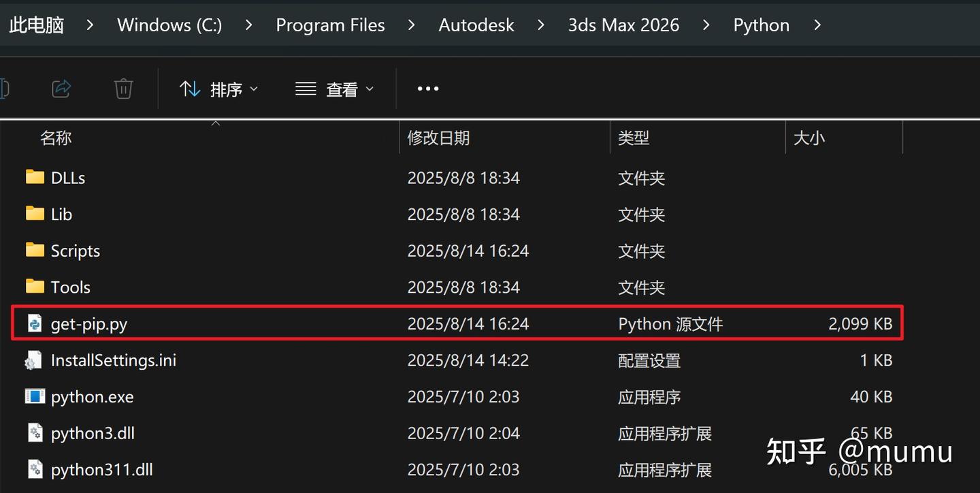Screen dimensions: 980x493
Task: Select the python3.dll file icon
Action: pos(35,433)
